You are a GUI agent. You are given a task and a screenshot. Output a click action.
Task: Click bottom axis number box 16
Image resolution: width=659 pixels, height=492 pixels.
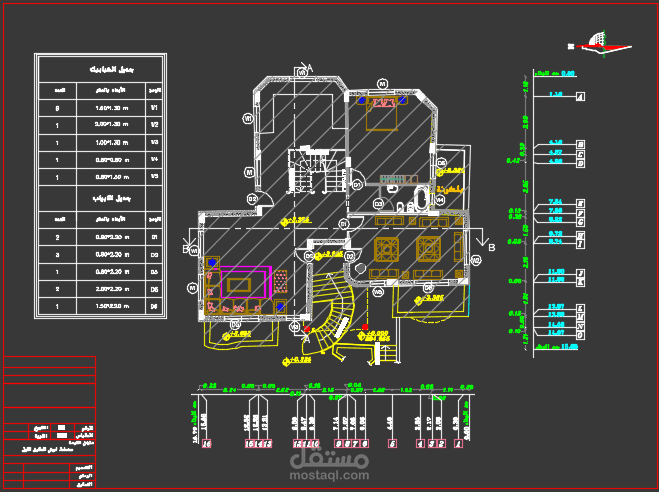tap(206, 444)
